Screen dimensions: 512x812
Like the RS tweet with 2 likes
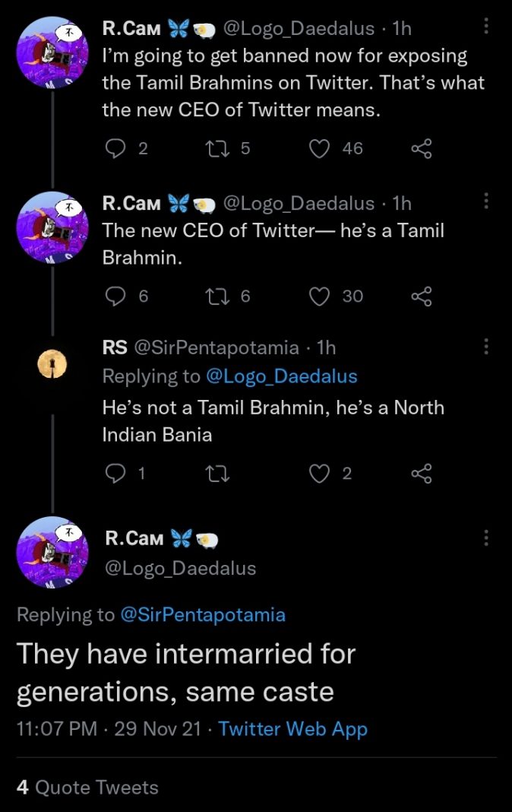(x=321, y=474)
